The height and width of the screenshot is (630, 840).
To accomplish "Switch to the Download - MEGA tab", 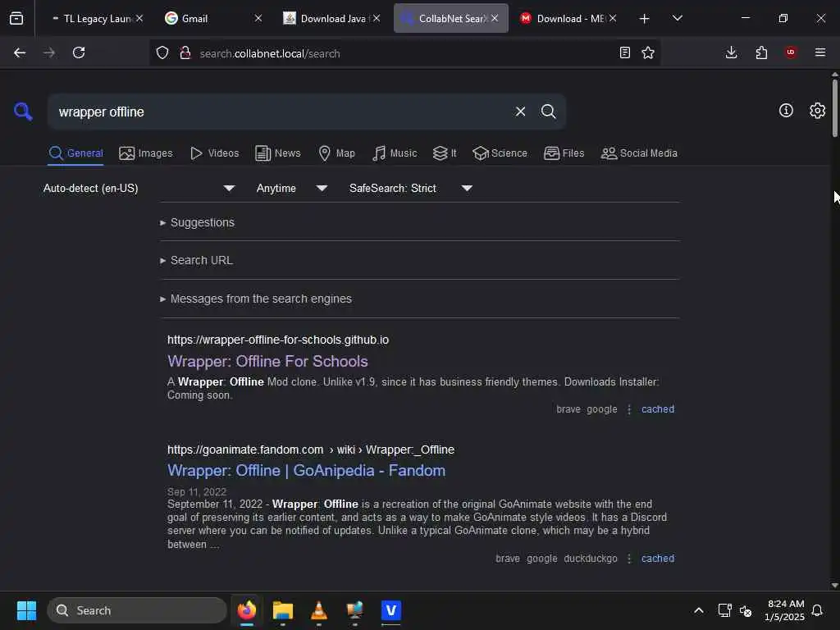I will [x=570, y=19].
